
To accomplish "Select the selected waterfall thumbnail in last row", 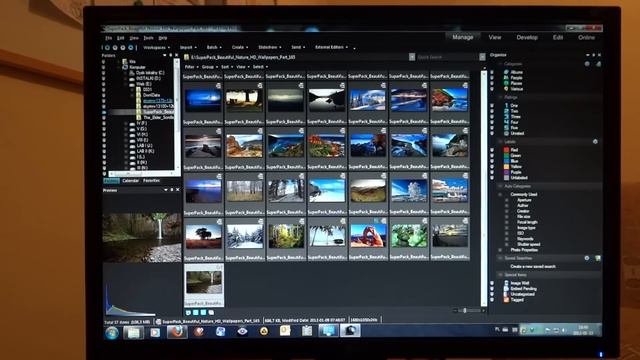I will pyautogui.click(x=204, y=285).
